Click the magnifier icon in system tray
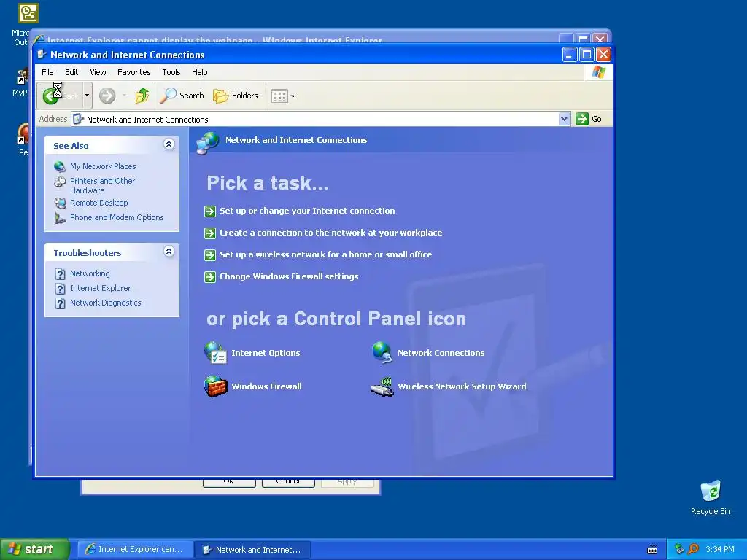Image resolution: width=747 pixels, height=560 pixels. click(693, 549)
